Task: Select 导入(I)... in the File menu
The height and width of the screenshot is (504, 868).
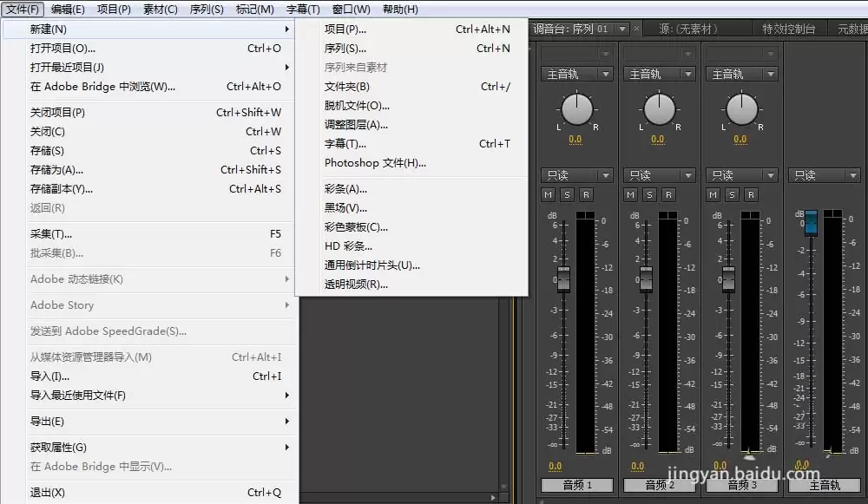Action: pyautogui.click(x=49, y=376)
